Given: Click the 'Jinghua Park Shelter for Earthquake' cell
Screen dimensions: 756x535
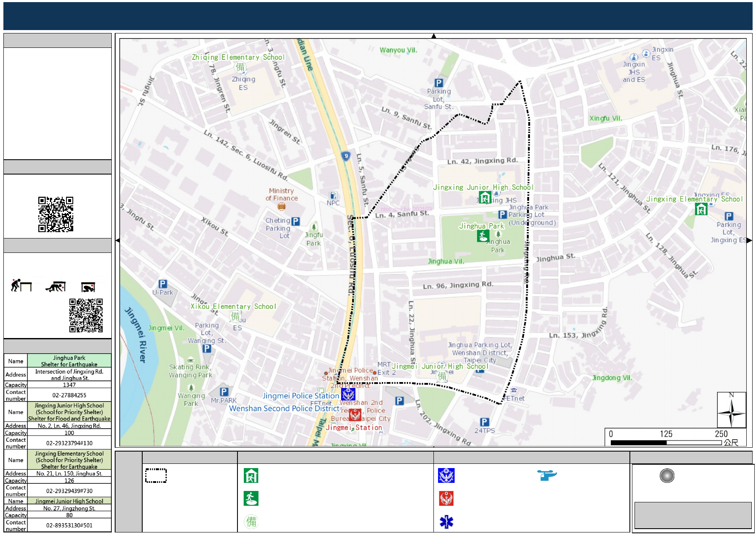Looking at the screenshot, I should tap(69, 361).
